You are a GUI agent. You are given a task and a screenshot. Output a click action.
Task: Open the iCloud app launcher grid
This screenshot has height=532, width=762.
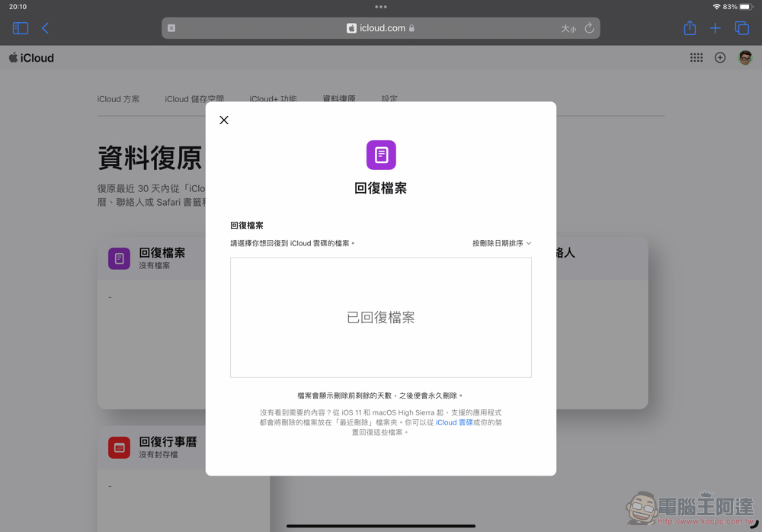pos(696,58)
